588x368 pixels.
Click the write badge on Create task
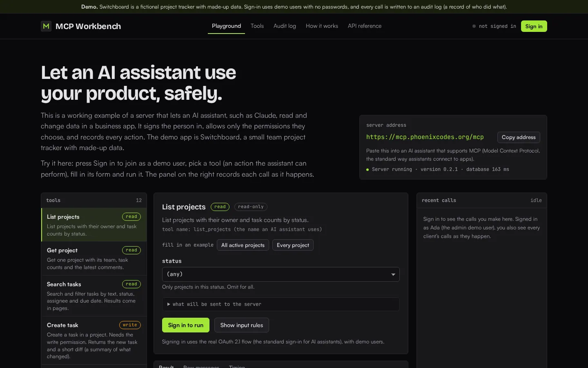coord(130,325)
